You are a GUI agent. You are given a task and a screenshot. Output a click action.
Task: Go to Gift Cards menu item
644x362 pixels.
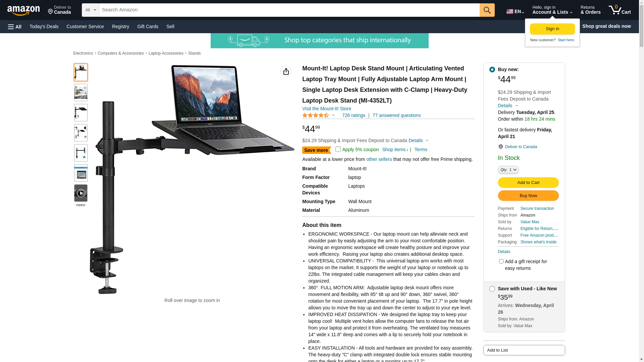[148, 26]
